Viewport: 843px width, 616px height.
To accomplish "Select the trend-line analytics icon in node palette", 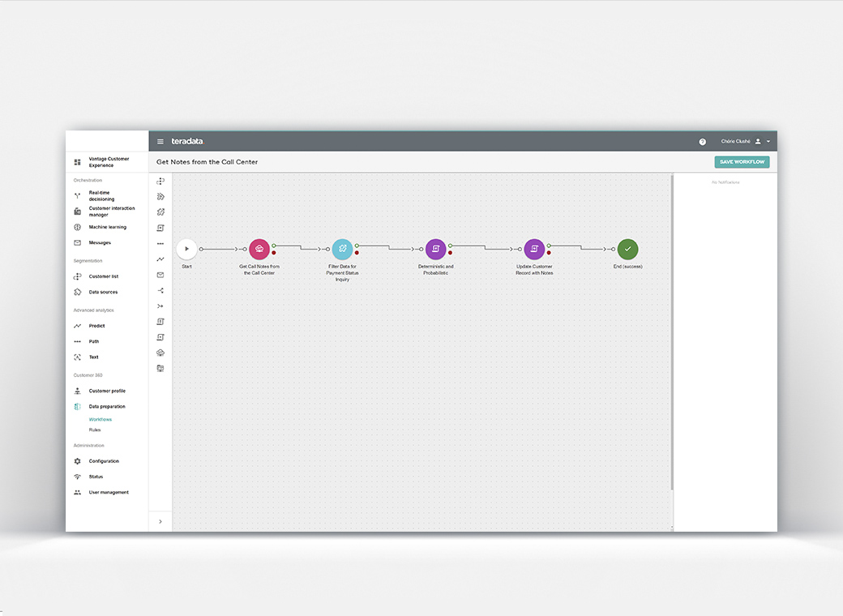I will [160, 259].
